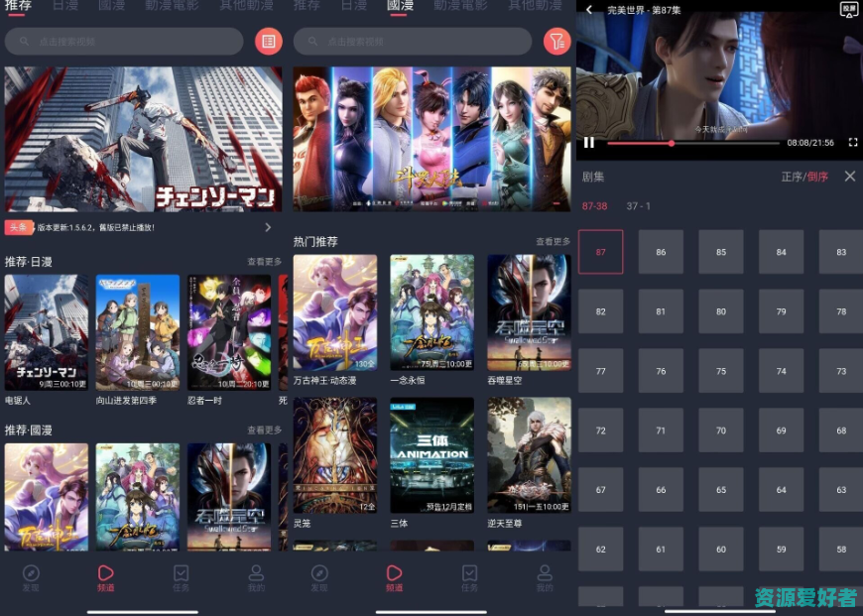863x616 pixels.
Task: Open the 三体 animation thumbnail
Action: click(x=431, y=455)
